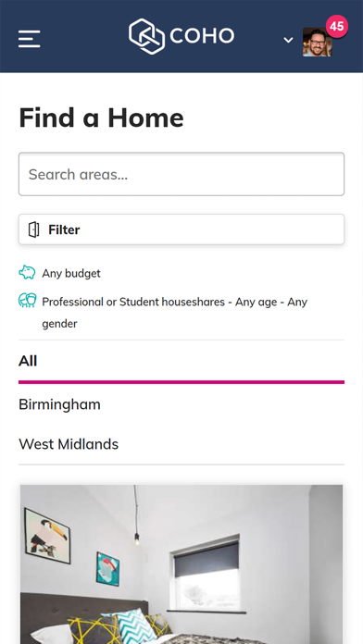Click the piggy bank budget icon

[27, 272]
